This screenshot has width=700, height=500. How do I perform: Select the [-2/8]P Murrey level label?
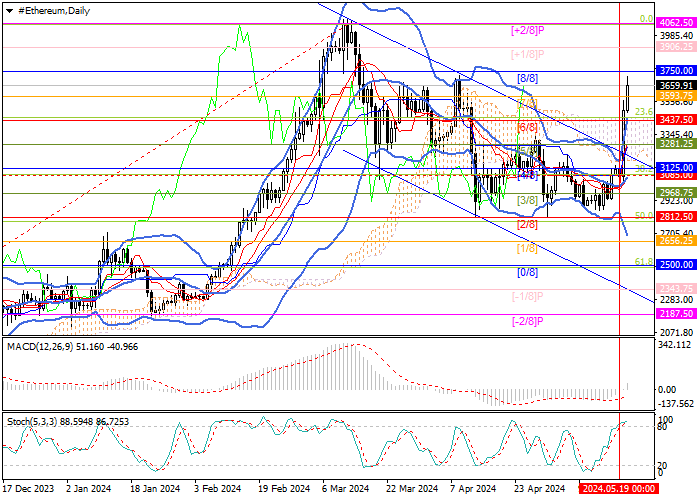pyautogui.click(x=528, y=321)
